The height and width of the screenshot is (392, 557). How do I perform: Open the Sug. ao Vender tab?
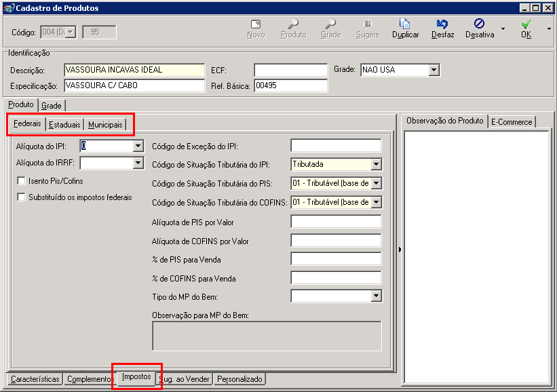(x=185, y=379)
